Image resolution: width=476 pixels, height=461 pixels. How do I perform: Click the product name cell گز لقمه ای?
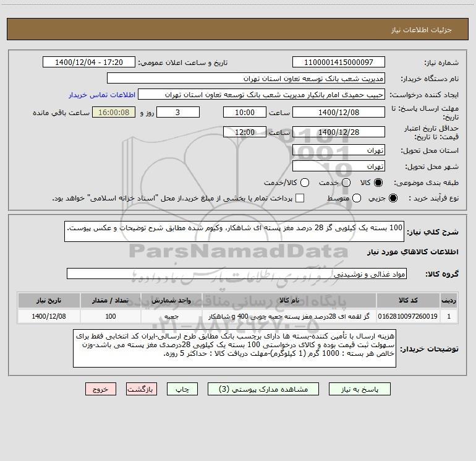point(289,316)
